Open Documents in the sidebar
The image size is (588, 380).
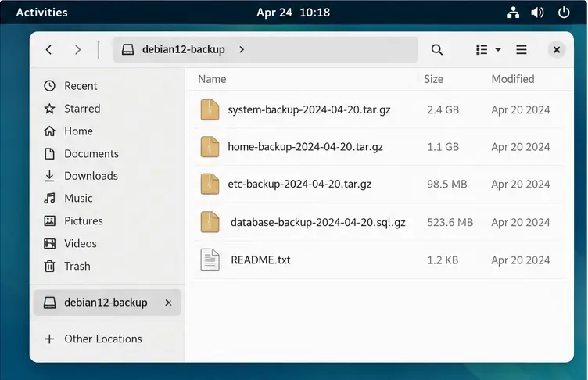pos(91,154)
